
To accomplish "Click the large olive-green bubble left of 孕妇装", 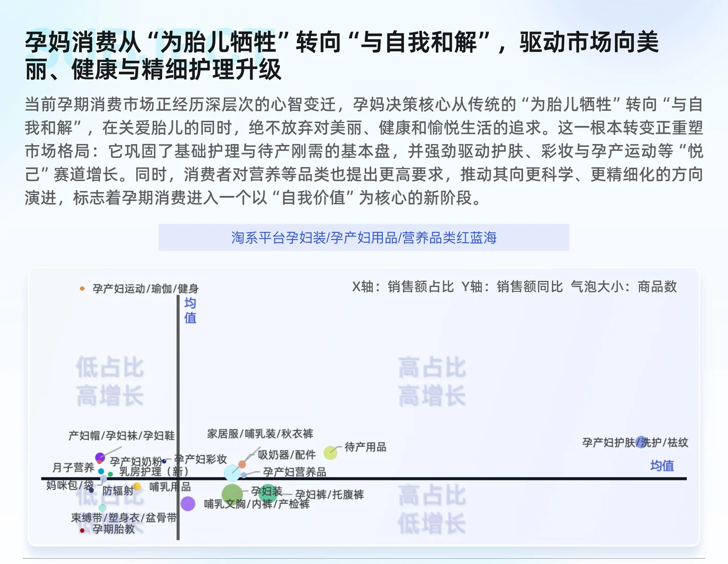I will (232, 494).
